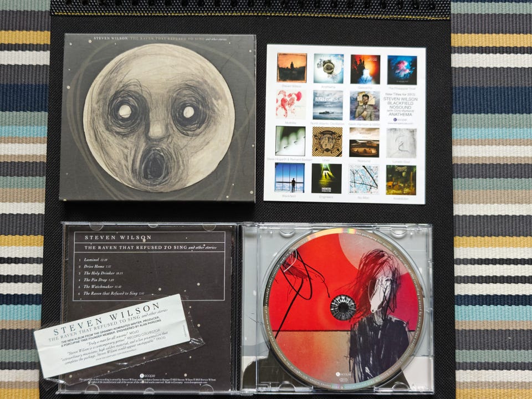Click the Kscope logo on the back inlay
This screenshot has width=532, height=399.
(x=147, y=375)
